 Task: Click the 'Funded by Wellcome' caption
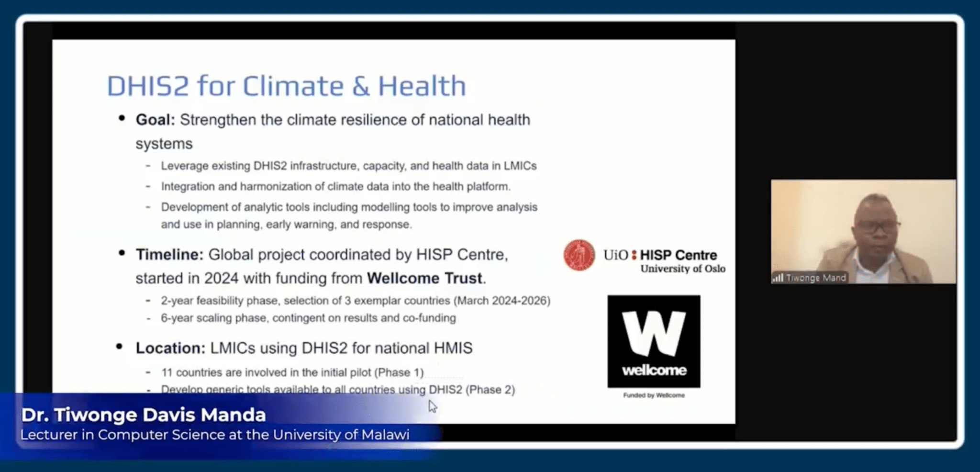[x=653, y=395]
